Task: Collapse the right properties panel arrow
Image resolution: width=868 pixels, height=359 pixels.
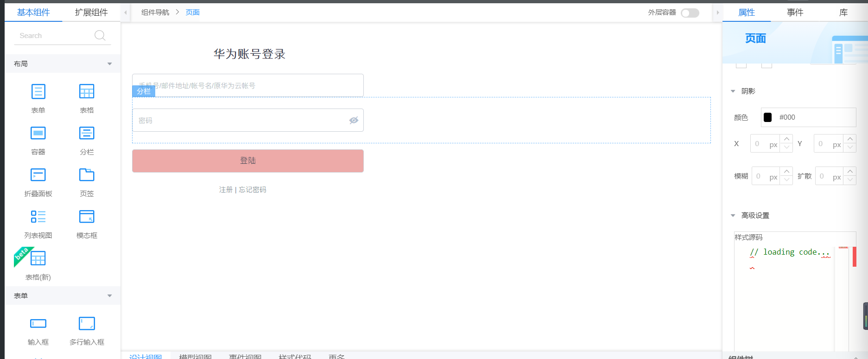Action: coord(717,13)
